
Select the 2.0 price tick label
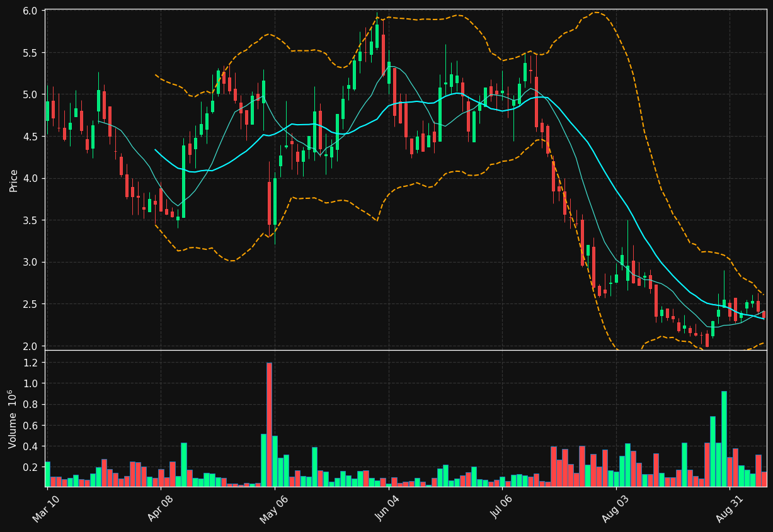tap(31, 346)
